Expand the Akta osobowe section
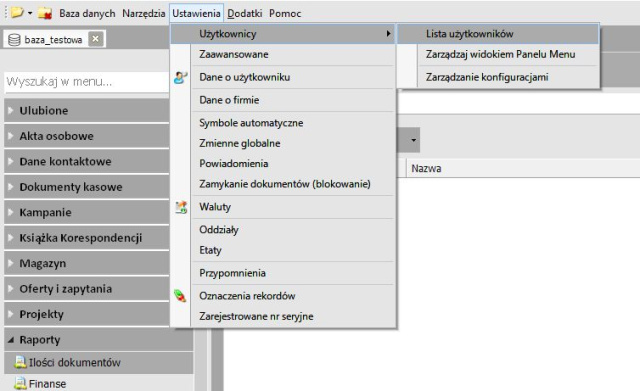The height and width of the screenshot is (391, 640). (x=86, y=136)
